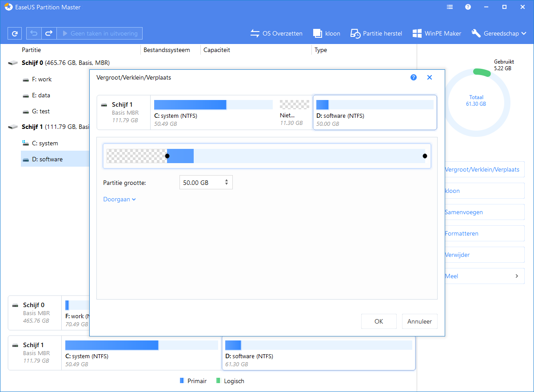Choose Samenvoegen in right panel
The height and width of the screenshot is (392, 534).
(x=484, y=212)
